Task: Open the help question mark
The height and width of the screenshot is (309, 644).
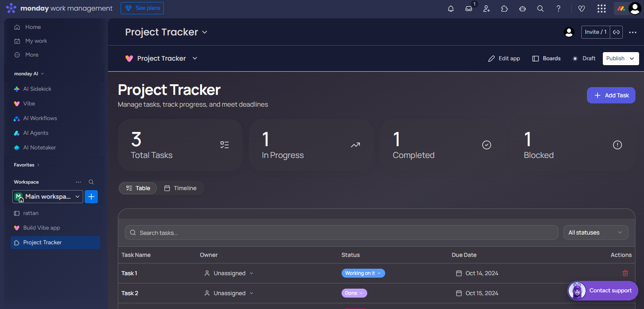Action: click(558, 9)
